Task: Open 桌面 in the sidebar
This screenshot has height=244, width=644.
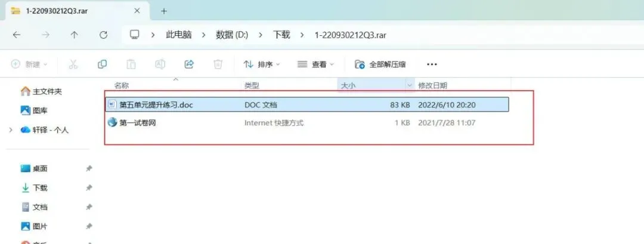Action: 34,168
